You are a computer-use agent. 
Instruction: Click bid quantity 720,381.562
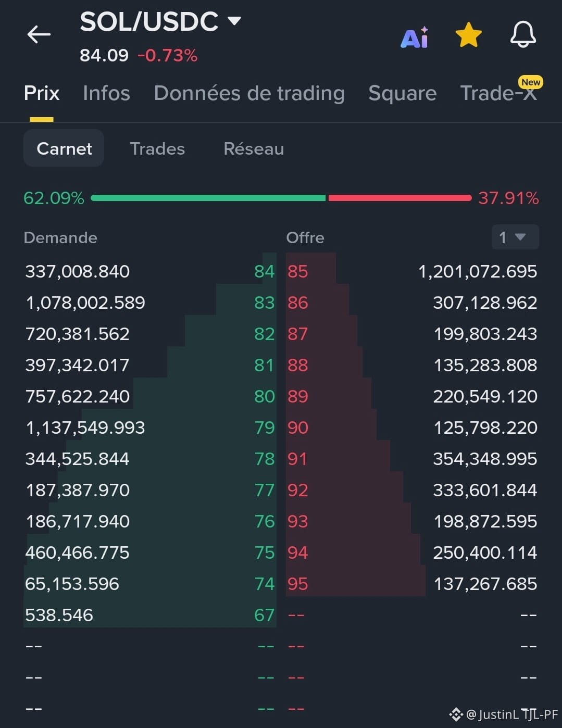[x=78, y=334]
